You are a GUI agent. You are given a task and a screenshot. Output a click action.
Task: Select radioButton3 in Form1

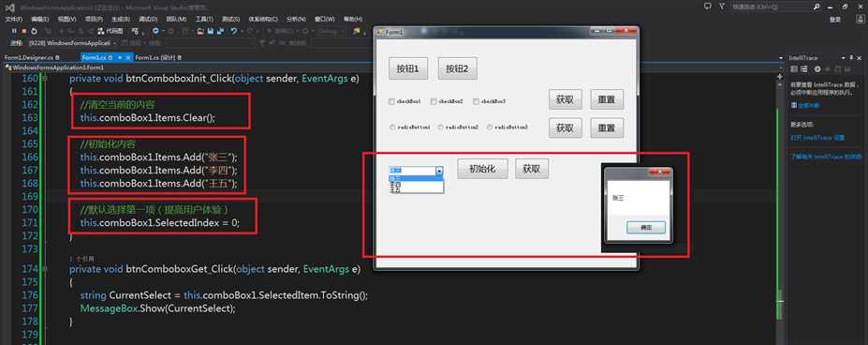pyautogui.click(x=490, y=127)
